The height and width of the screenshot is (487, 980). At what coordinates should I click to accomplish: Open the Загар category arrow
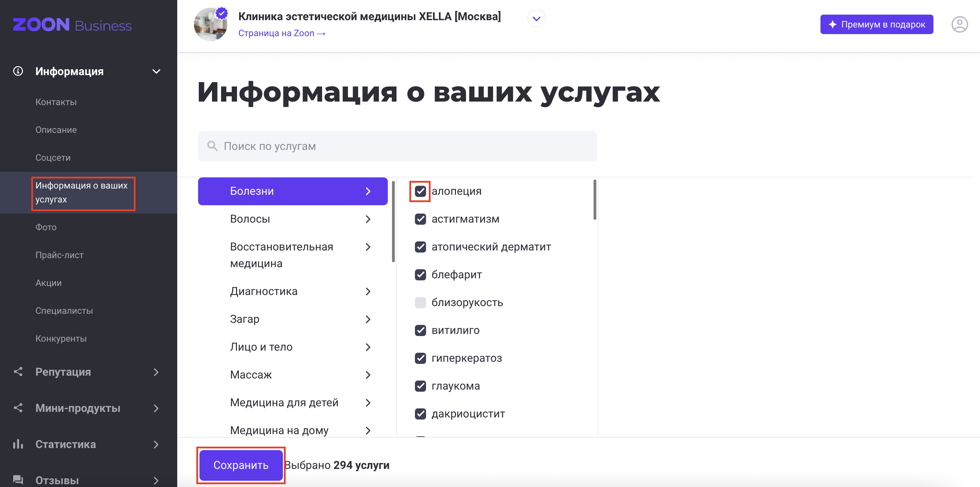click(x=368, y=319)
